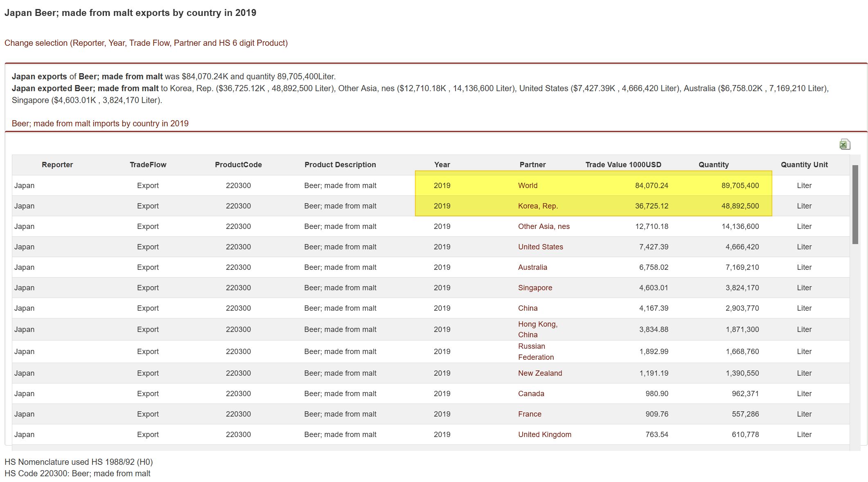This screenshot has height=482, width=868.
Task: Click the France partner link
Action: [x=530, y=414]
